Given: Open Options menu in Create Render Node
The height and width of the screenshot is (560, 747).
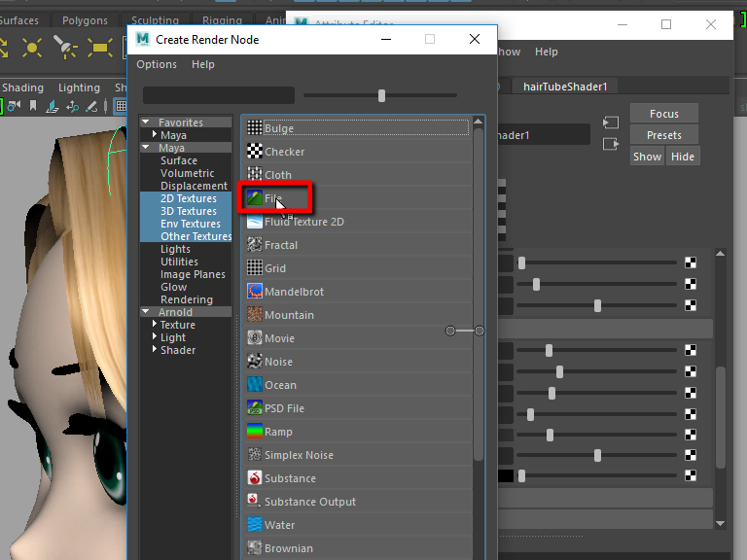Looking at the screenshot, I should click(x=157, y=64).
